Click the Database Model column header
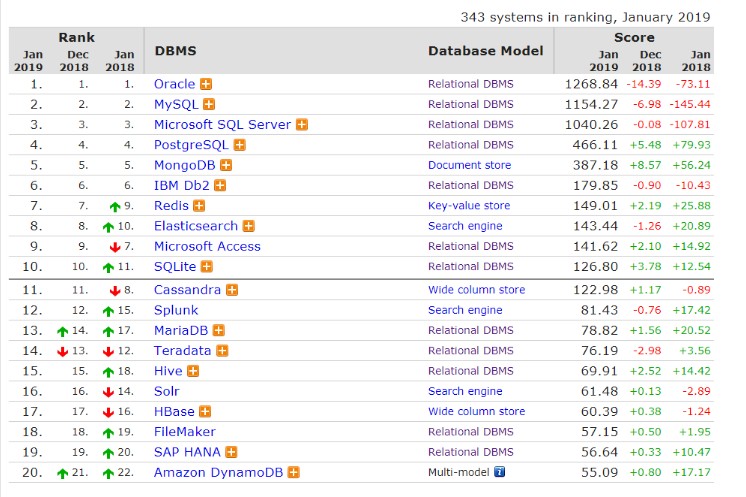This screenshot has width=746, height=497. point(485,51)
